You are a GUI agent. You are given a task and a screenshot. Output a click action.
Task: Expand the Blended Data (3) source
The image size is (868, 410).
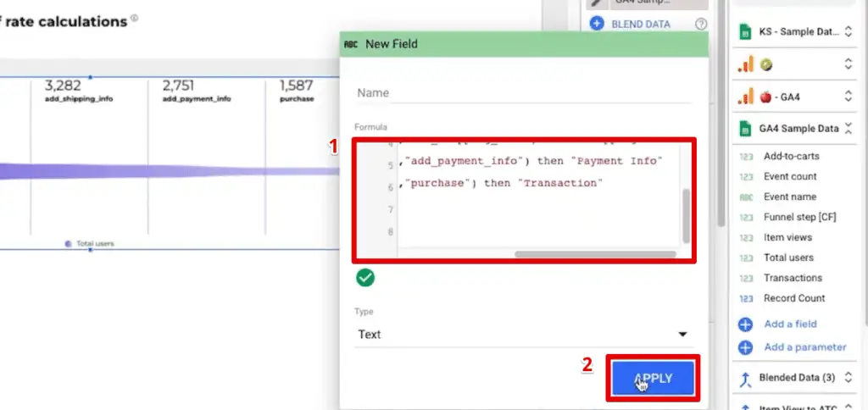[x=848, y=378]
